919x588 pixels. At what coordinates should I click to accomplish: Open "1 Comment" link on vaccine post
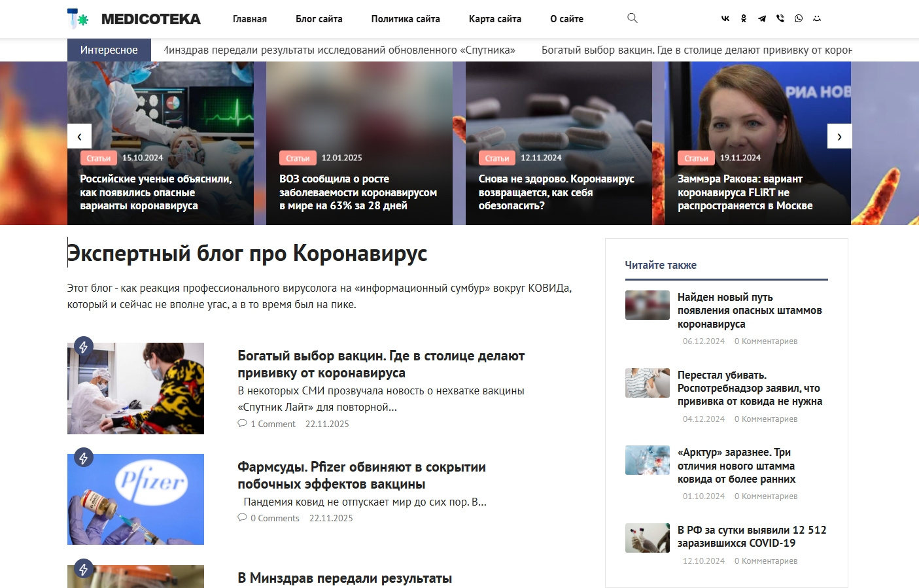273,424
